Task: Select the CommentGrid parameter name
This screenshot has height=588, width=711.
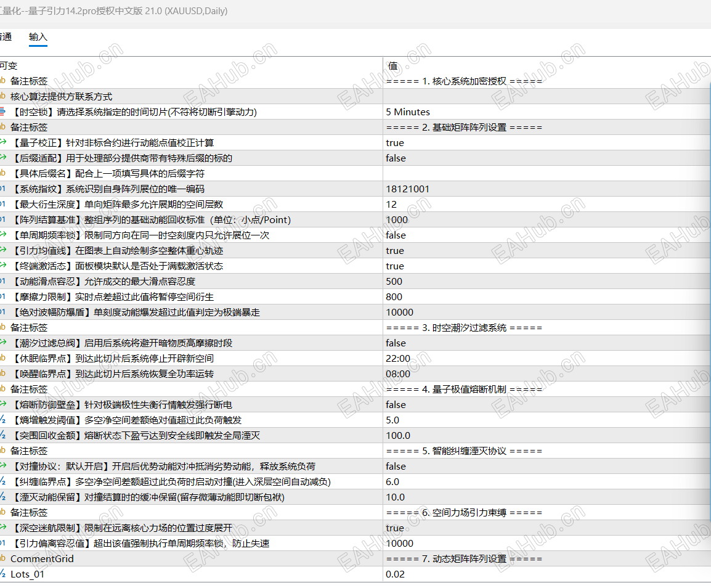Action: click(x=42, y=559)
